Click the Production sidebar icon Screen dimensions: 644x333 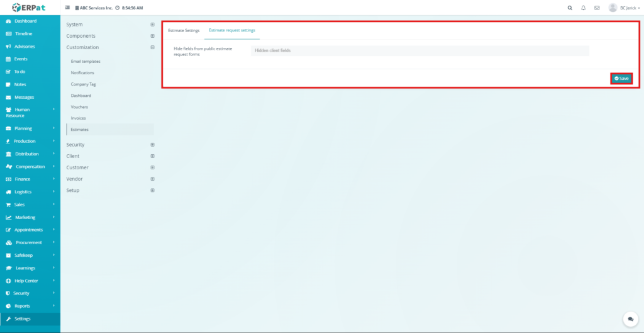click(x=8, y=141)
